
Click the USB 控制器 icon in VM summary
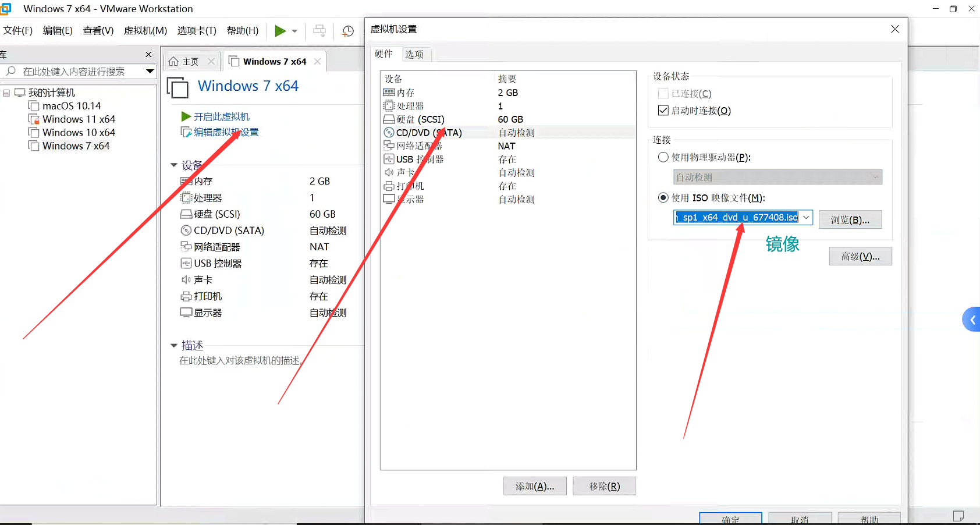[186, 264]
